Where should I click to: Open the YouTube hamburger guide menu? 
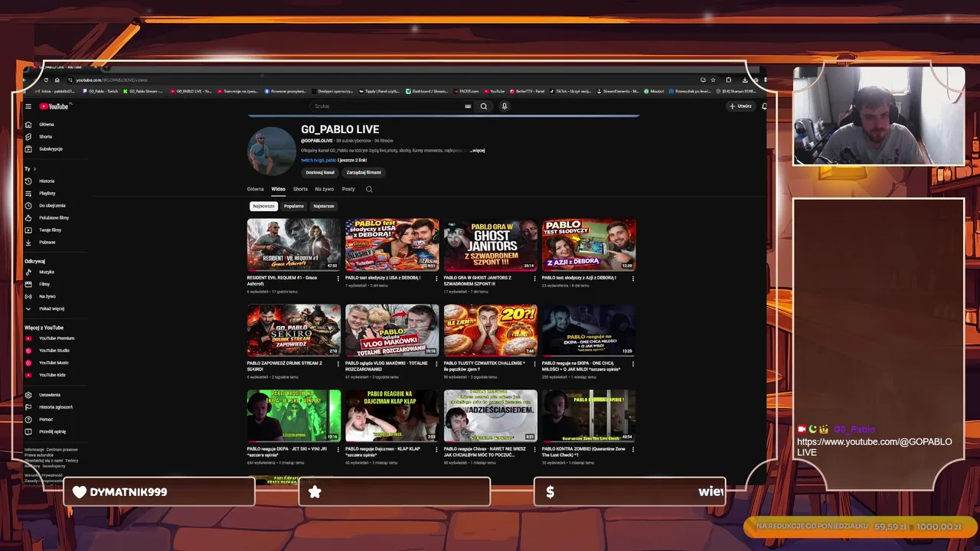(28, 106)
